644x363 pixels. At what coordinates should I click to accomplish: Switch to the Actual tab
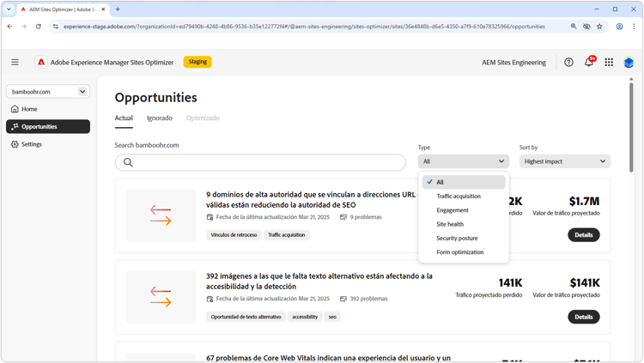click(124, 118)
